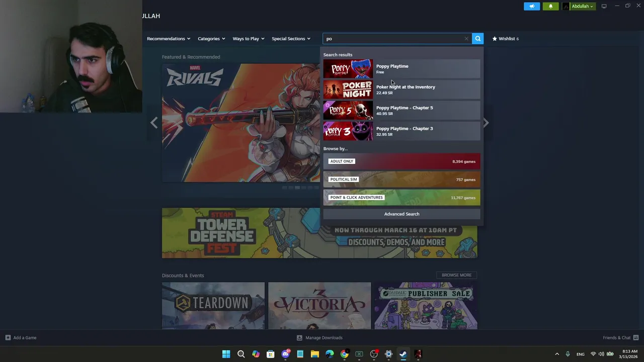Viewport: 644px width, 362px height.
Task: Expand the Recommendations dropdown menu
Action: point(169,38)
